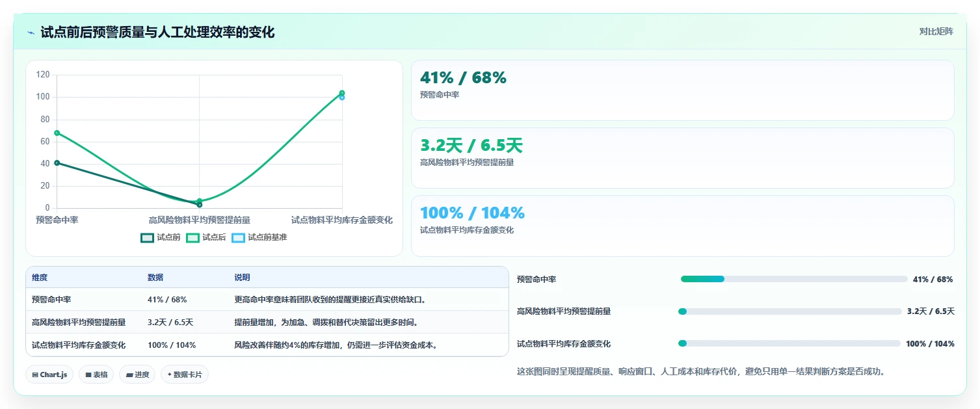Screen dimensions: 980x409
Task: Click the 更高命中率 explanation cell
Action: pyautogui.click(x=330, y=300)
